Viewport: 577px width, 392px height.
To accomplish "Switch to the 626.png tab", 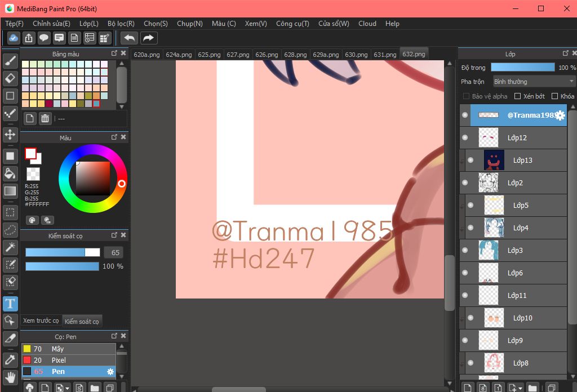I will pyautogui.click(x=267, y=55).
